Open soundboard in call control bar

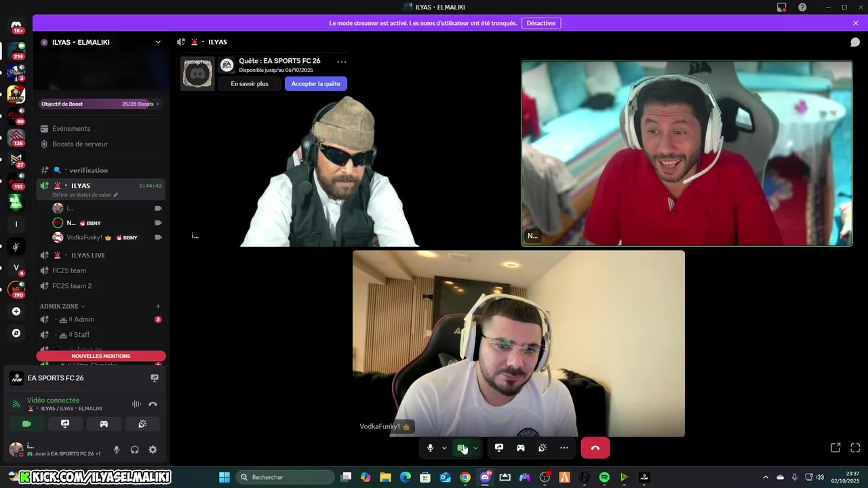tap(542, 448)
